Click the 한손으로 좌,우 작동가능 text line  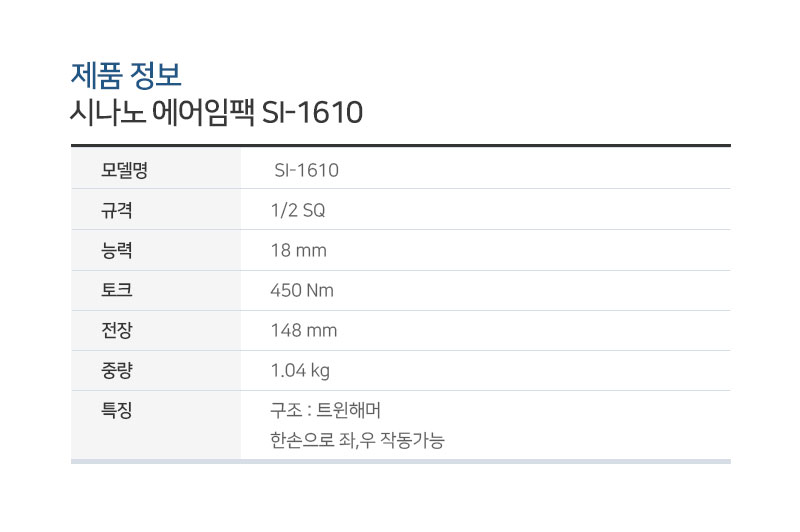click(357, 440)
